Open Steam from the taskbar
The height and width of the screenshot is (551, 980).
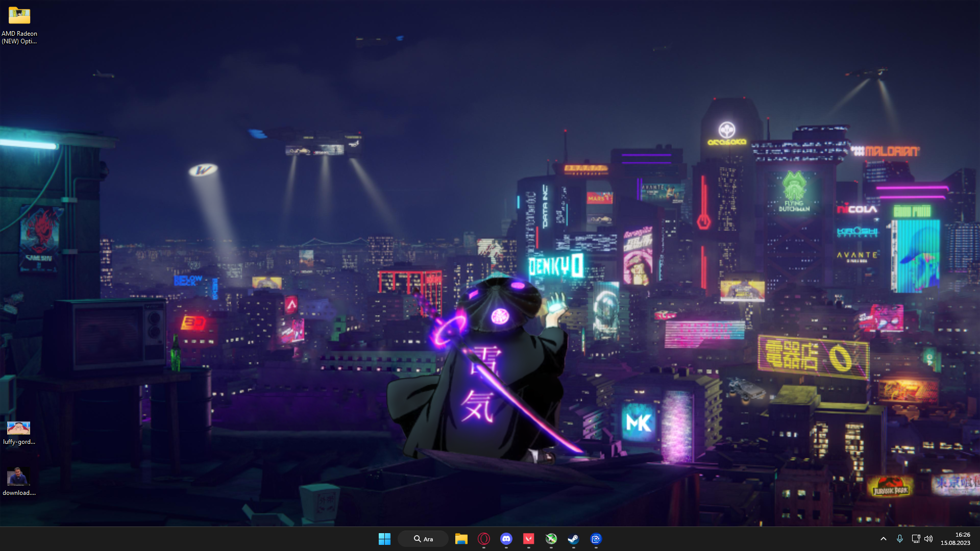[x=574, y=539]
